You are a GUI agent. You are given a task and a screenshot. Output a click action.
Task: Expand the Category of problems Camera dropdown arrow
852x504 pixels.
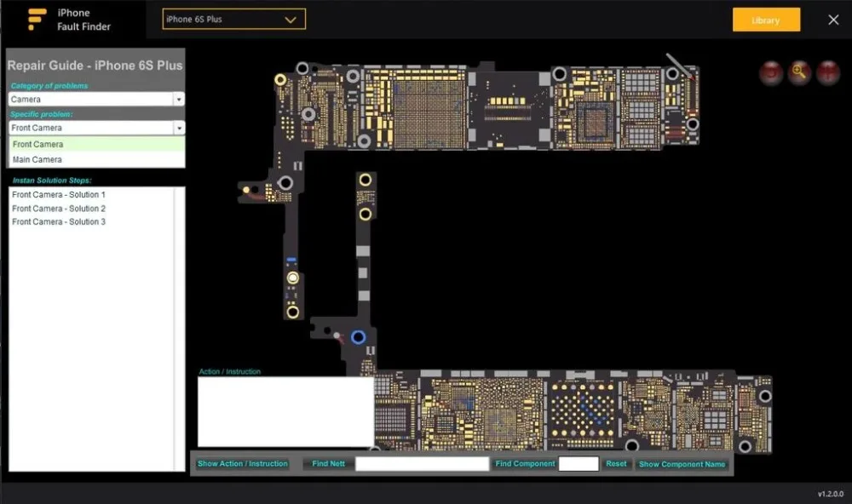pyautogui.click(x=179, y=100)
